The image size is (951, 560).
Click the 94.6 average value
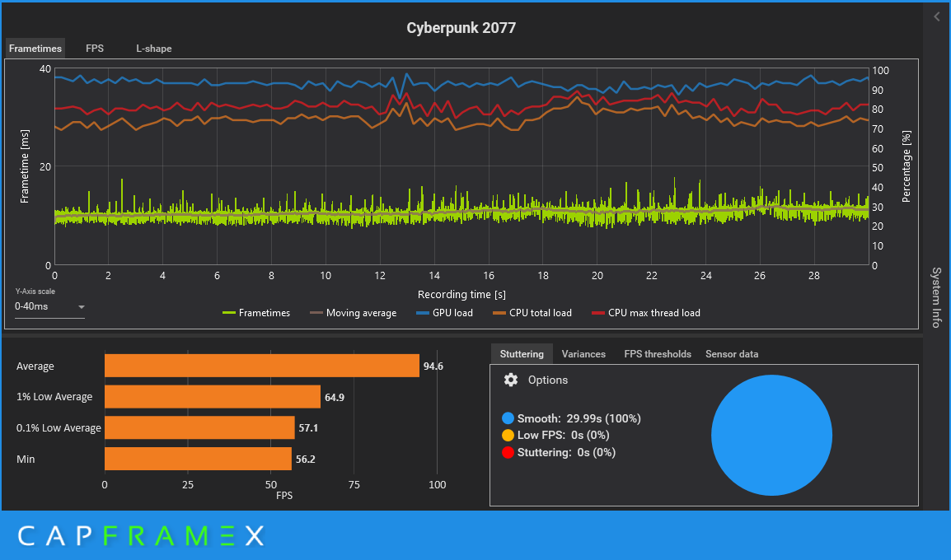[x=433, y=366]
